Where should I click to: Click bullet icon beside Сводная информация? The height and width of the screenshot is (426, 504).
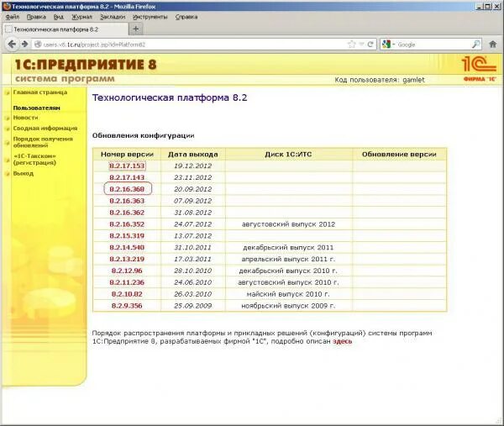7,129
